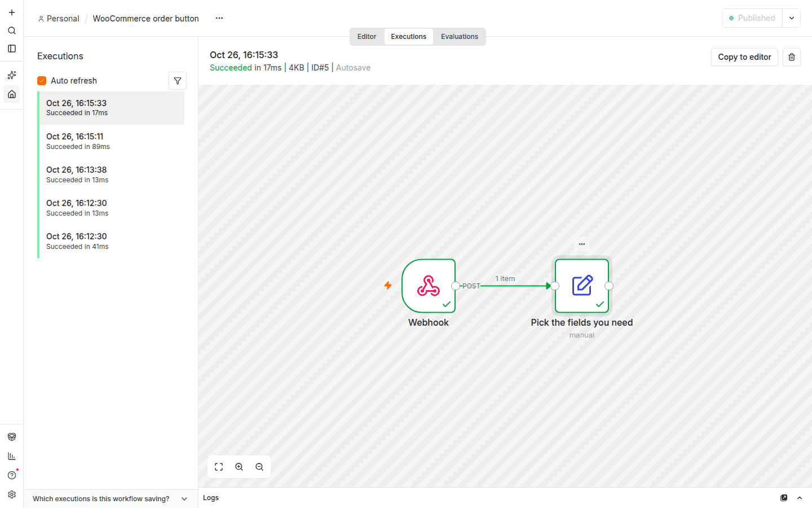The width and height of the screenshot is (812, 508).
Task: Click the output connector of the edit node
Action: pos(609,286)
